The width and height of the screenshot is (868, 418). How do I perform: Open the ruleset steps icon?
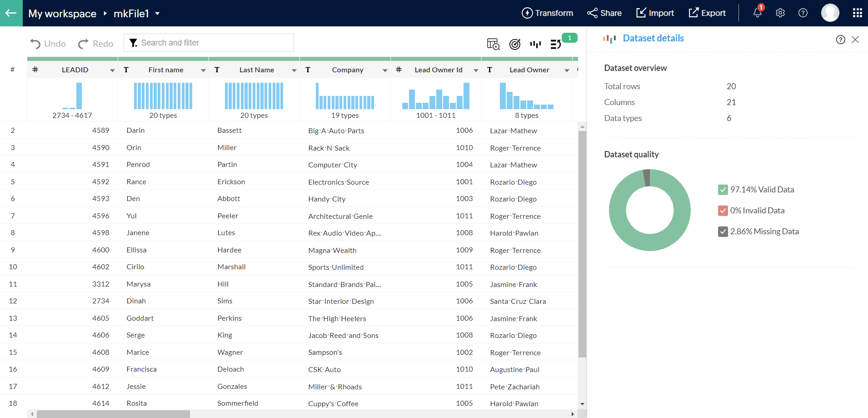point(556,44)
